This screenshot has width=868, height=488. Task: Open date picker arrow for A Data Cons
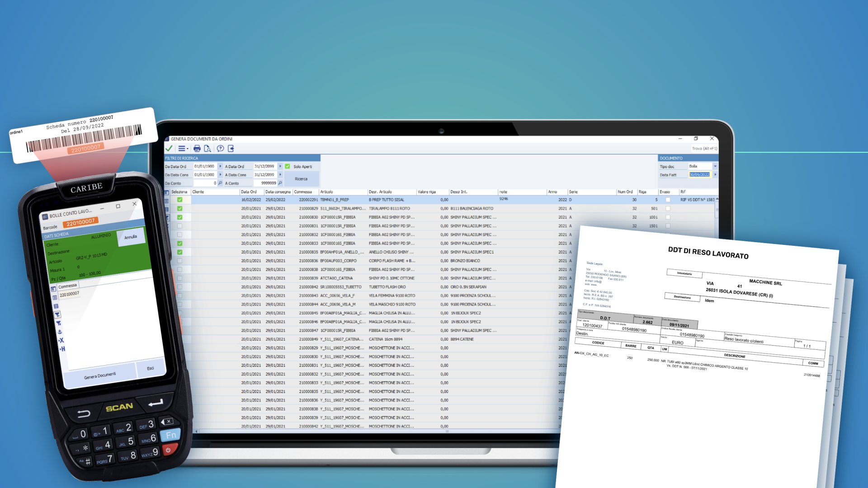pyautogui.click(x=280, y=174)
